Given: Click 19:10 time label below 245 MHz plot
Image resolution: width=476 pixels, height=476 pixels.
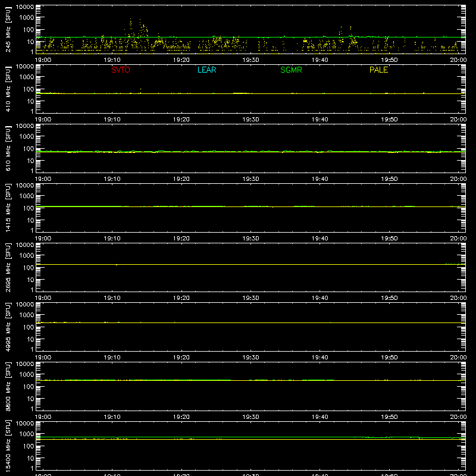Looking at the screenshot, I should coord(112,60).
